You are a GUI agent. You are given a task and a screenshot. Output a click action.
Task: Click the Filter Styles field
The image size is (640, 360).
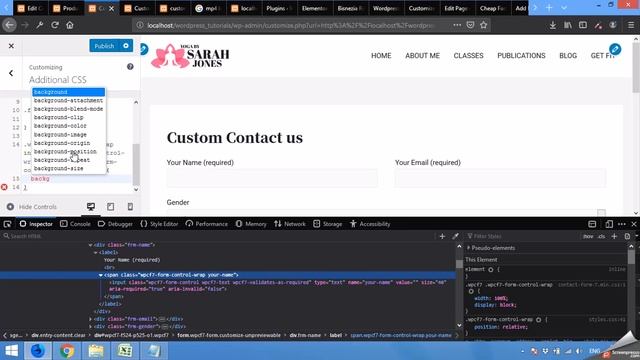tap(522, 236)
